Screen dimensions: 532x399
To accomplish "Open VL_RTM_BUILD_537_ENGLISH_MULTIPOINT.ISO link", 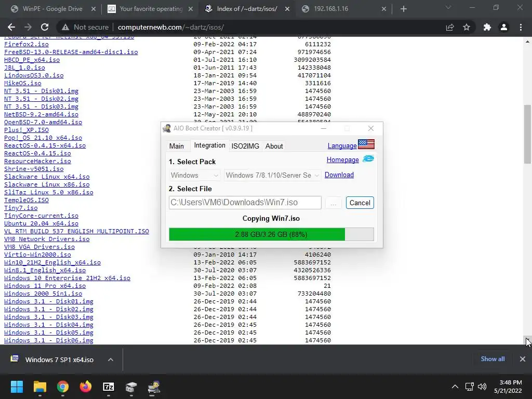I will pyautogui.click(x=76, y=231).
